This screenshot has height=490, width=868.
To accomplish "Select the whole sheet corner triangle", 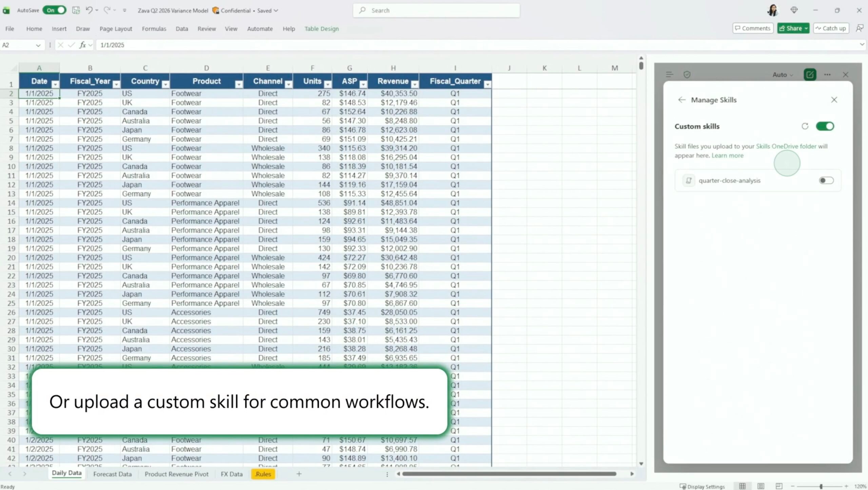I will pyautogui.click(x=14, y=68).
